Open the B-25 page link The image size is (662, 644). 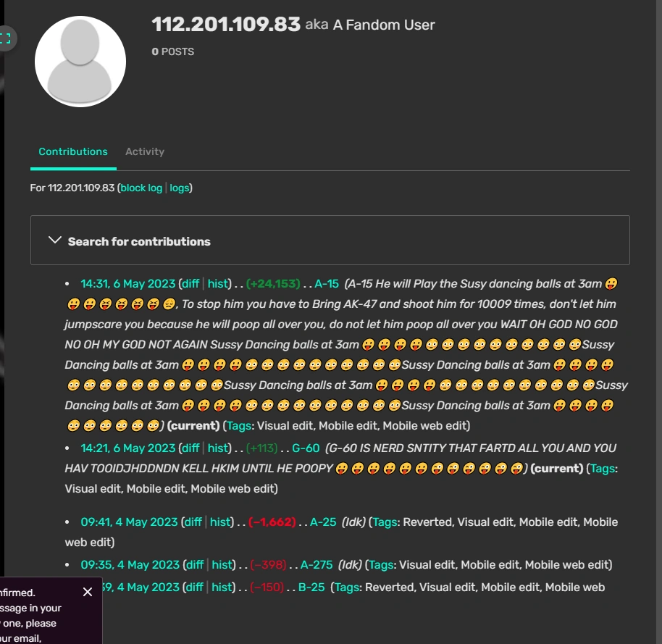(x=311, y=587)
